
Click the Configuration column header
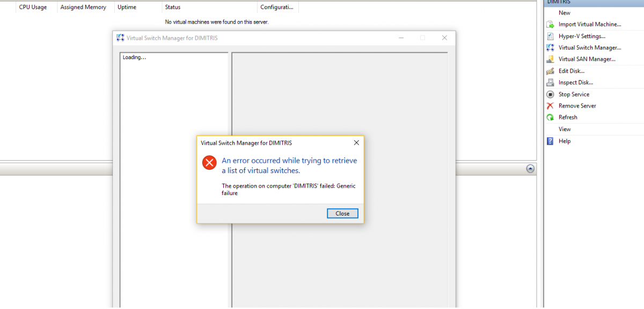pyautogui.click(x=277, y=7)
